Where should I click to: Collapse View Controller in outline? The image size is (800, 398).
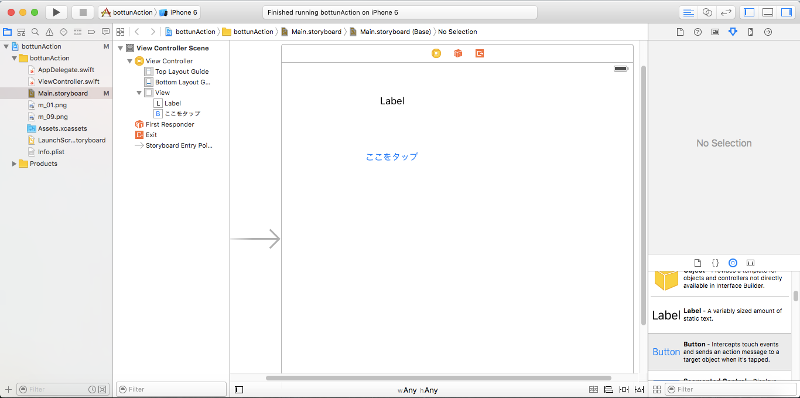130,61
